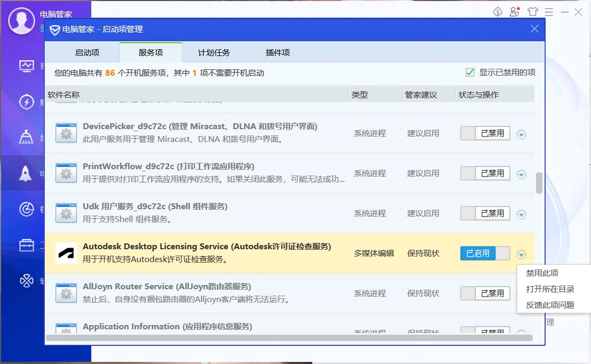Open the user account icon with red dot

tap(515, 12)
